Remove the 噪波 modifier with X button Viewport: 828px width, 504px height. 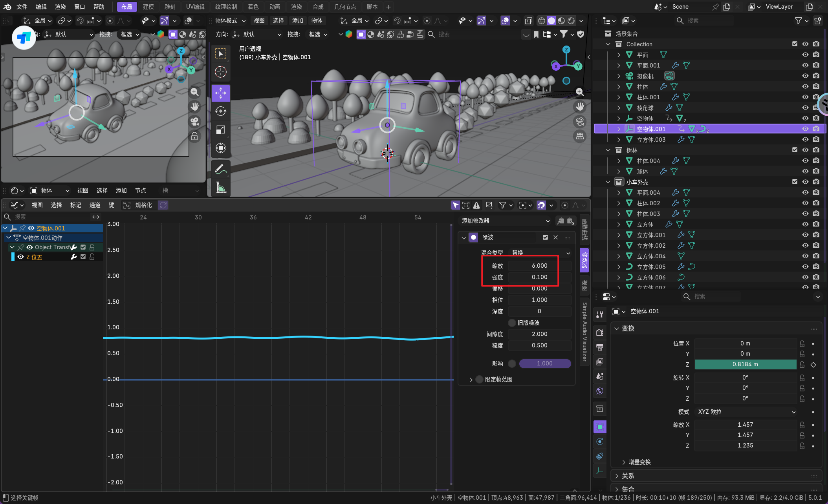click(555, 237)
